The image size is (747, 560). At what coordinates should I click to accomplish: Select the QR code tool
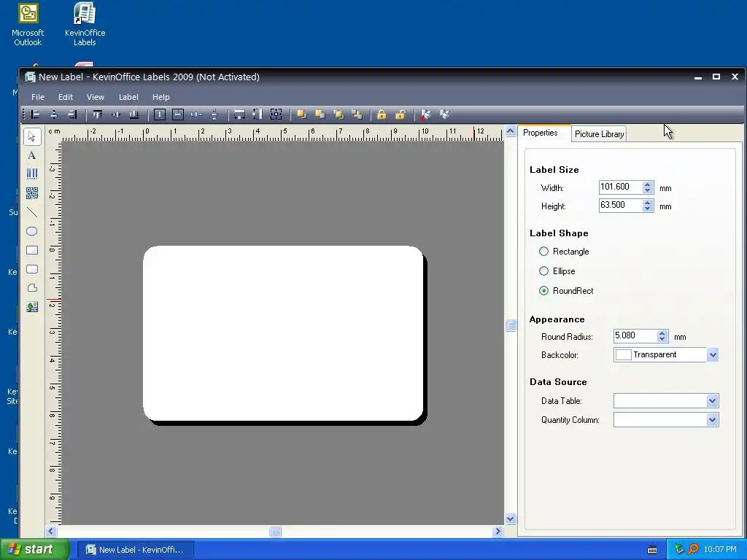point(32,192)
